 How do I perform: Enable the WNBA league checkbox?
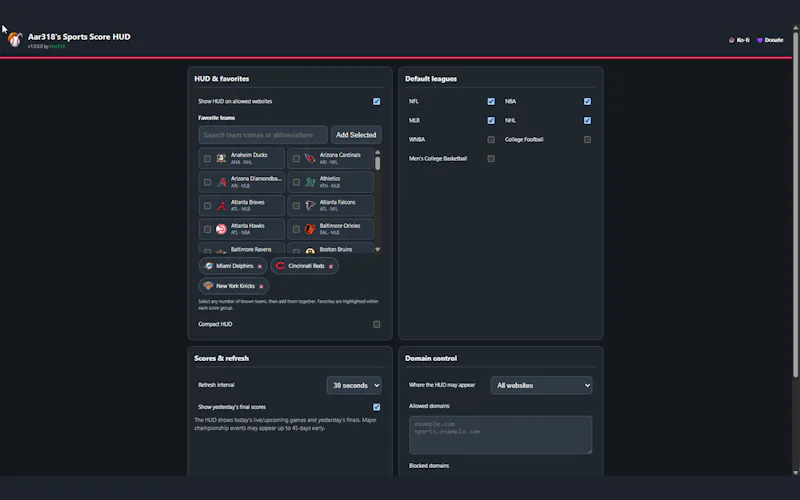pos(491,139)
